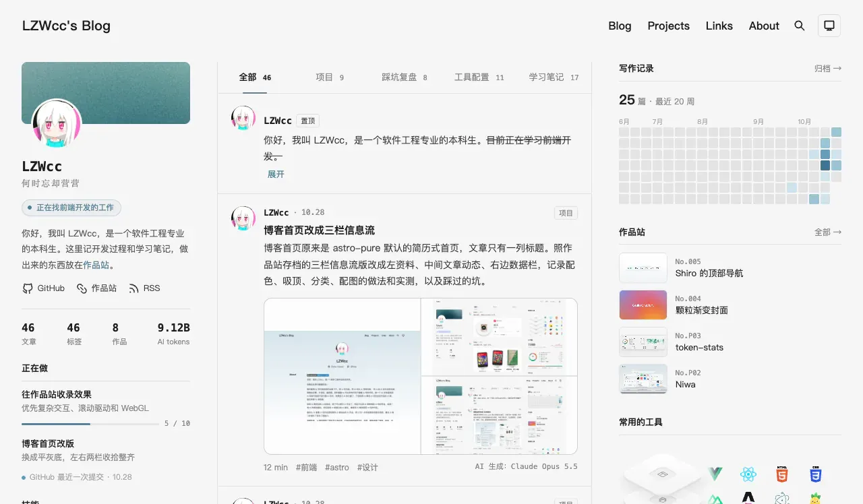The width and height of the screenshot is (863, 504).
Task: Open the GitHub profile link
Action: point(44,288)
